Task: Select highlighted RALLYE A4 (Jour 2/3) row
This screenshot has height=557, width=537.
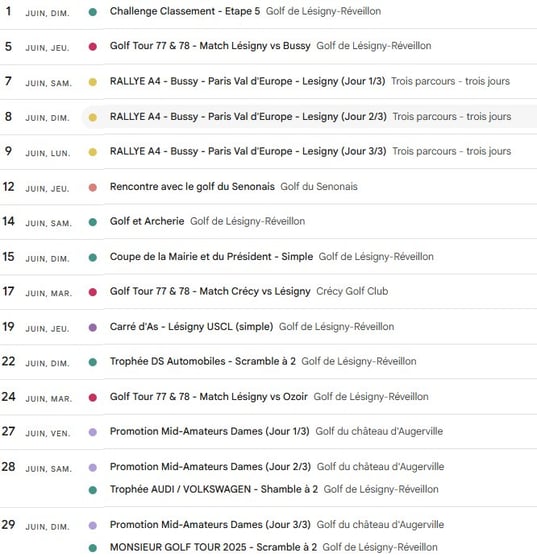Action: tap(309, 117)
